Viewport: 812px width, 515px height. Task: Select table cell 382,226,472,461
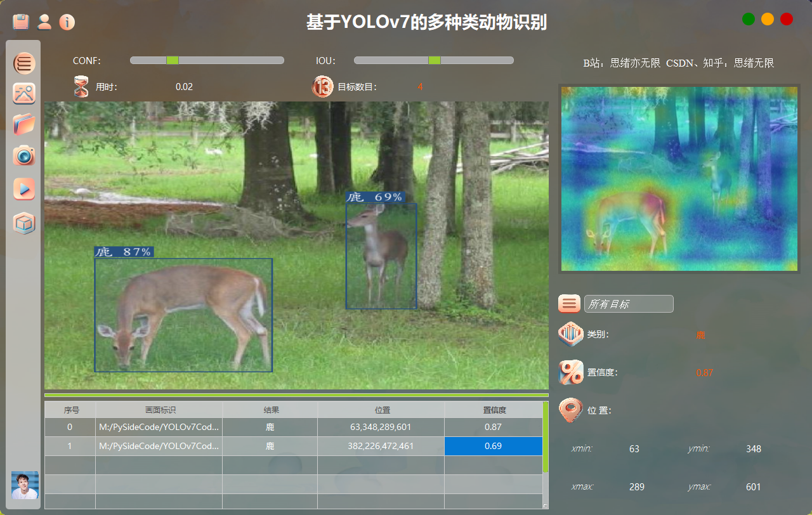coord(381,446)
